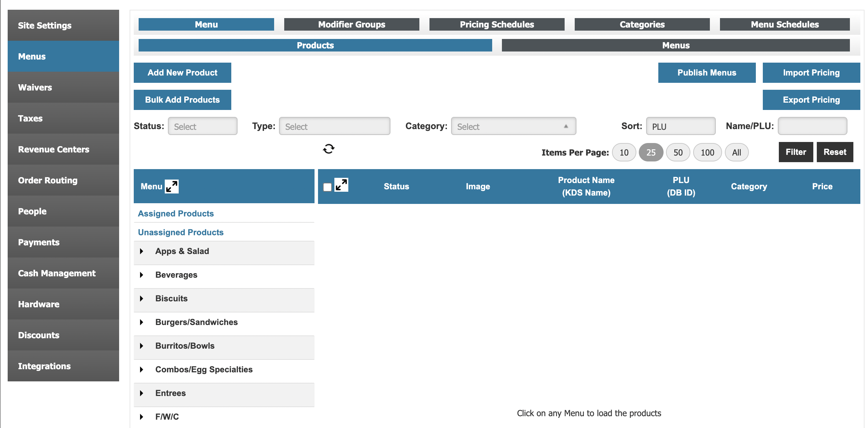Toggle the select-all products checkbox
The width and height of the screenshot is (868, 428).
(327, 187)
